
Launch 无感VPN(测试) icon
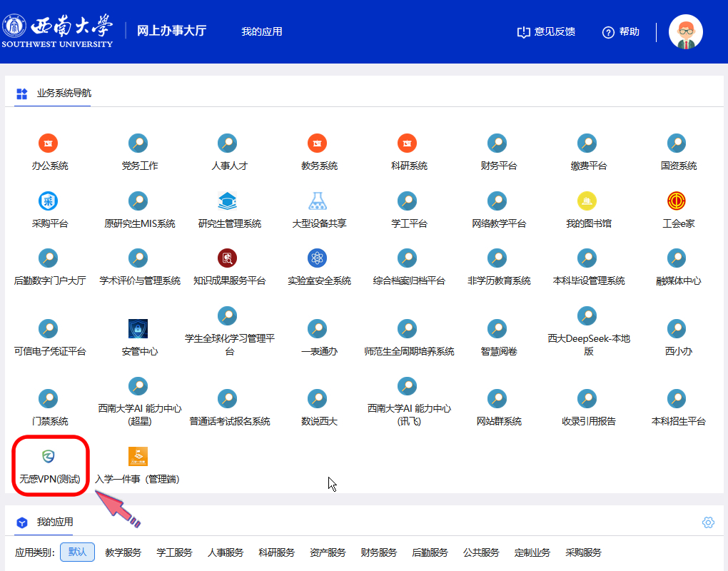coord(49,457)
